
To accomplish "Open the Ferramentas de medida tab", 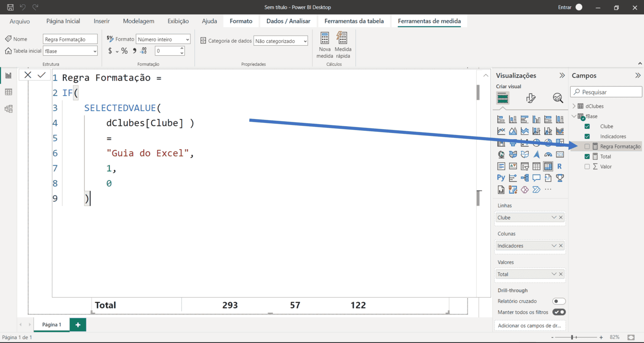I will tap(429, 21).
